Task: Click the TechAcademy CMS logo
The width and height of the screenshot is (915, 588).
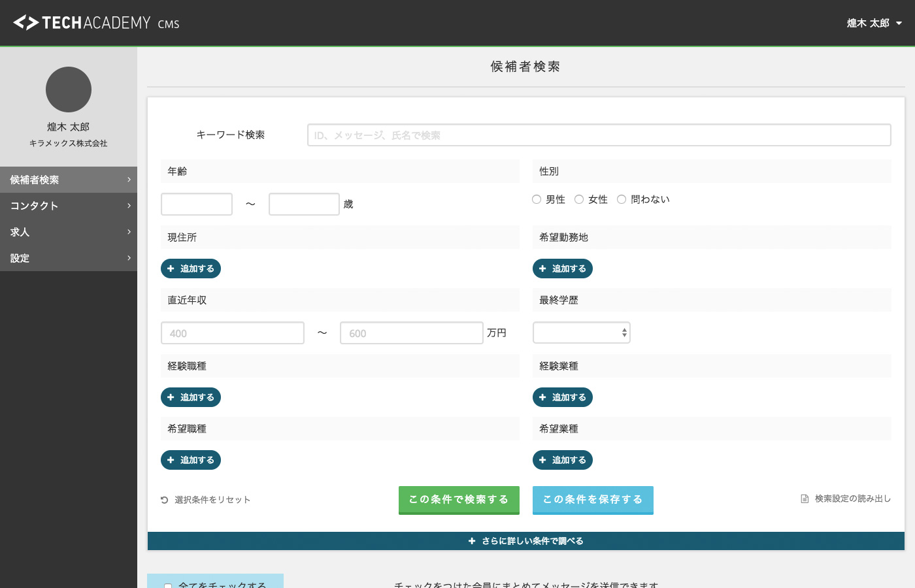Action: coord(96,23)
